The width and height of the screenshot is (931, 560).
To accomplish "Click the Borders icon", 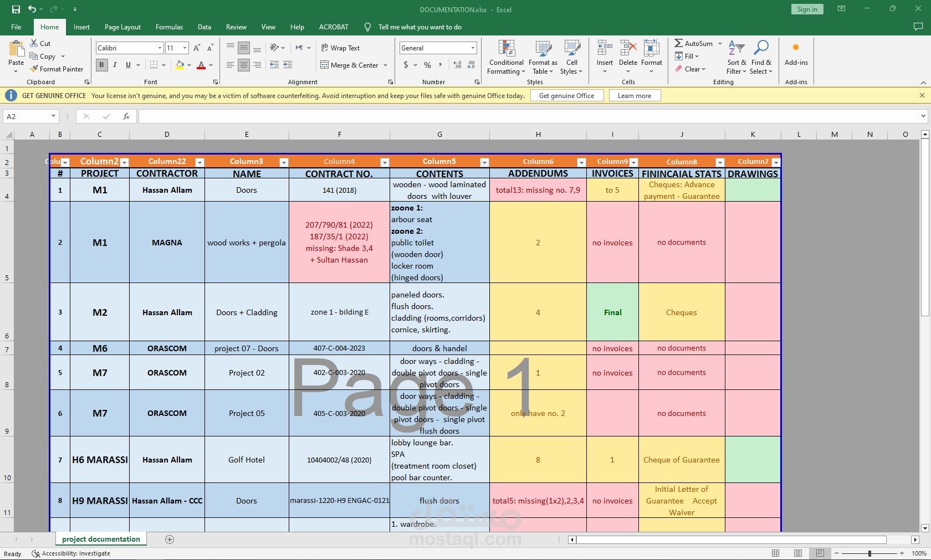I will [154, 65].
